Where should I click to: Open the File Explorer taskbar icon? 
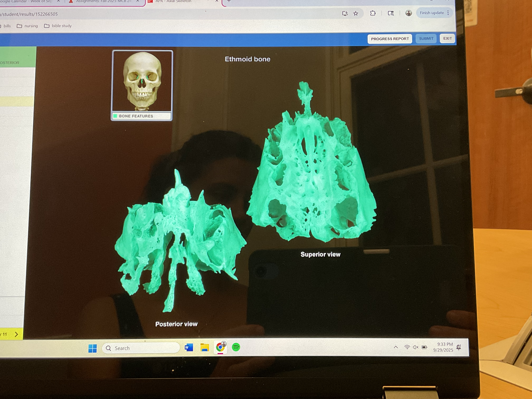pyautogui.click(x=204, y=348)
